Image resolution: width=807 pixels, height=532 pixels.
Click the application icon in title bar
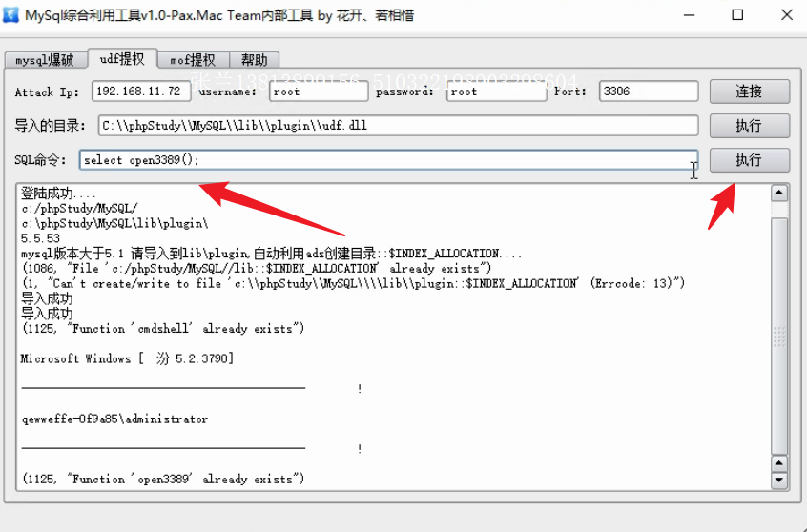tap(10, 15)
